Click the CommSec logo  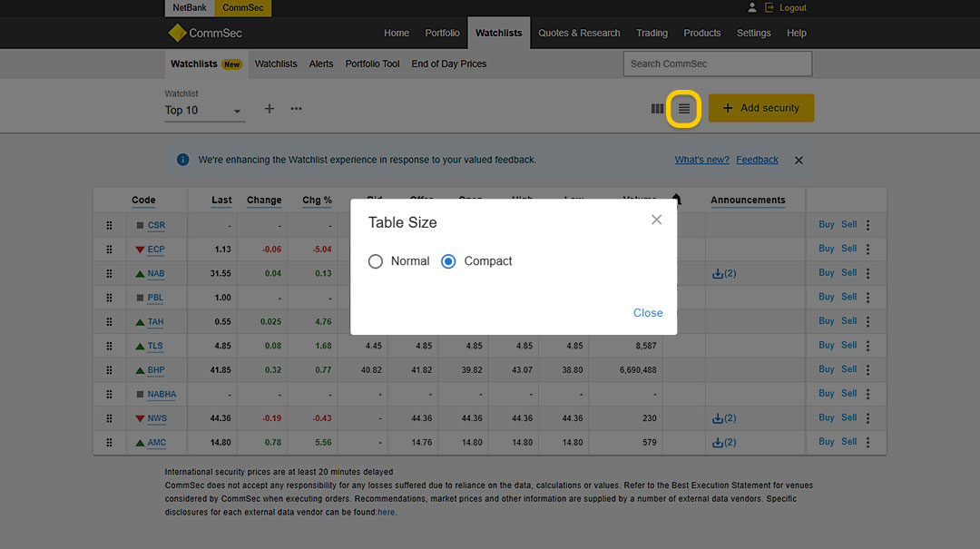(x=205, y=34)
